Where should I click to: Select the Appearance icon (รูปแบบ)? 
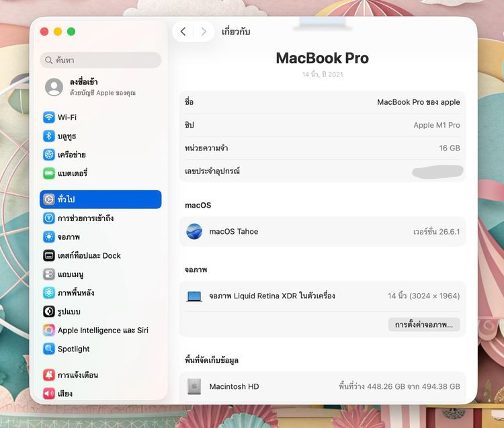coord(49,311)
